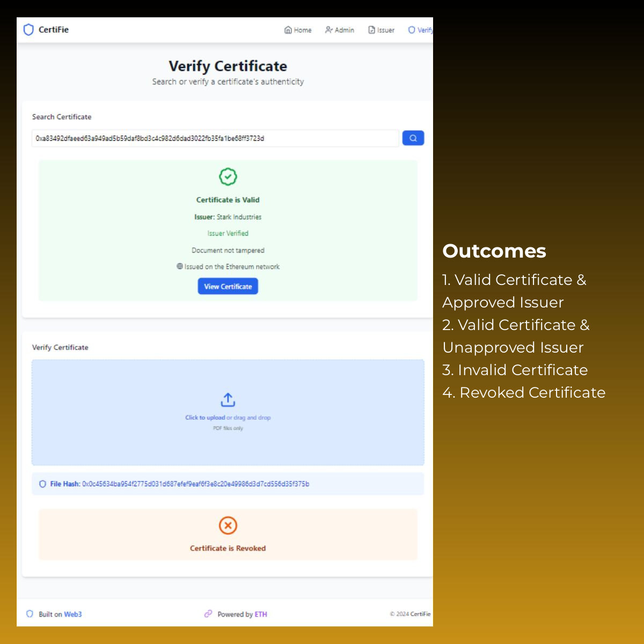This screenshot has width=644, height=644.
Task: Click the 'Click to upload' link
Action: 205,418
